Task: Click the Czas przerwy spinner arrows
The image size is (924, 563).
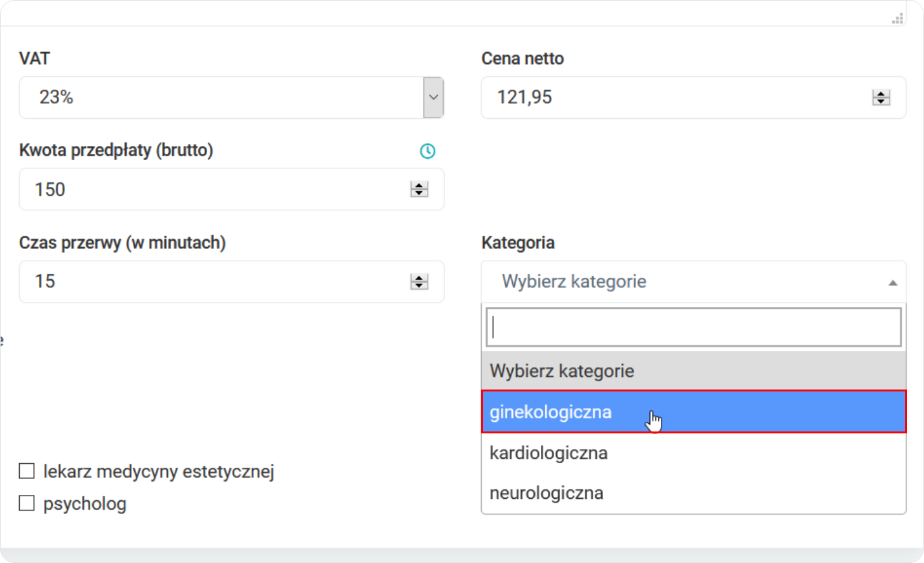Action: [x=419, y=282]
